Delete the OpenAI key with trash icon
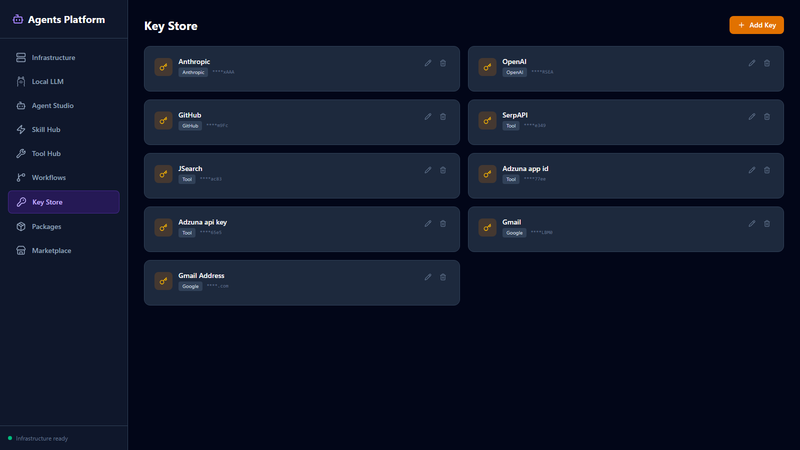 (x=767, y=63)
